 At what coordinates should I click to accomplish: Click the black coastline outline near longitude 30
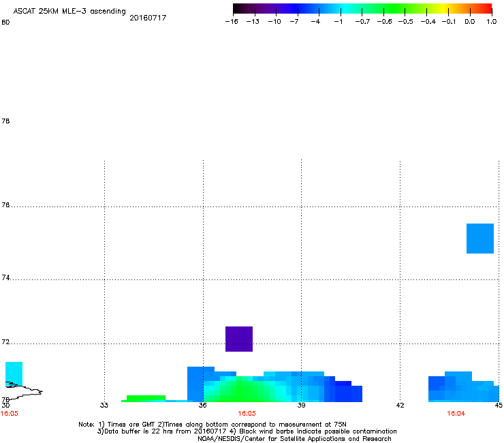pyautogui.click(x=24, y=391)
